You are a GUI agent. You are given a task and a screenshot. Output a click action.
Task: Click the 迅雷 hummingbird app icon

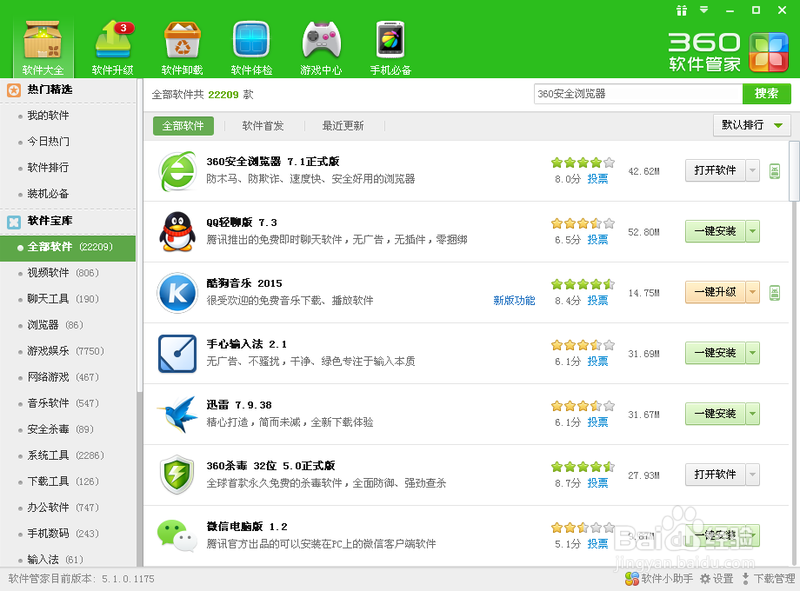[x=177, y=414]
